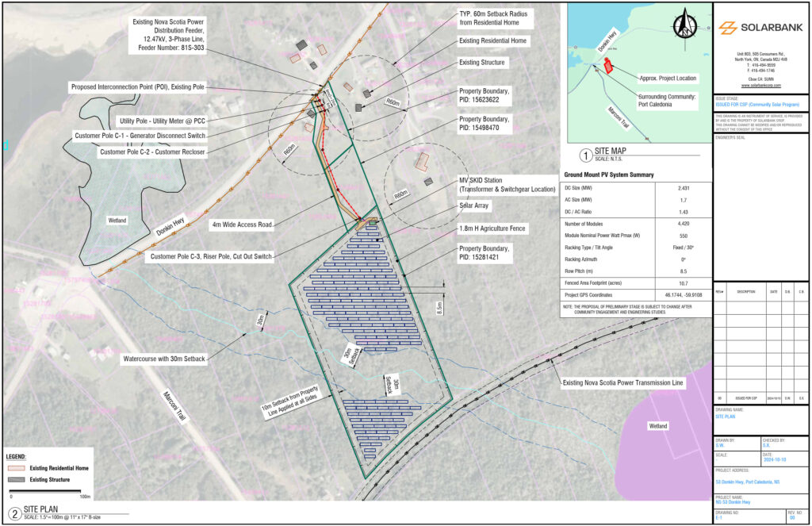
Task: Select Property Boundary PID: 15281421 label
Action: (x=485, y=253)
